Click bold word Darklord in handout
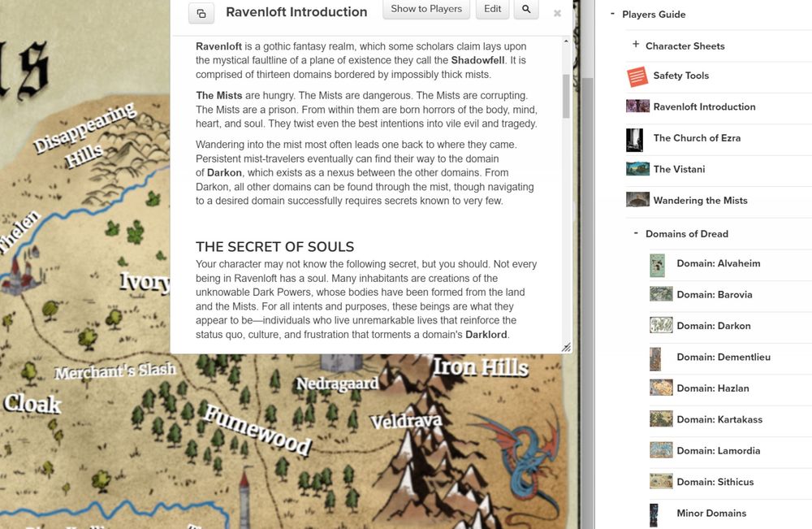The width and height of the screenshot is (812, 529). coord(486,334)
